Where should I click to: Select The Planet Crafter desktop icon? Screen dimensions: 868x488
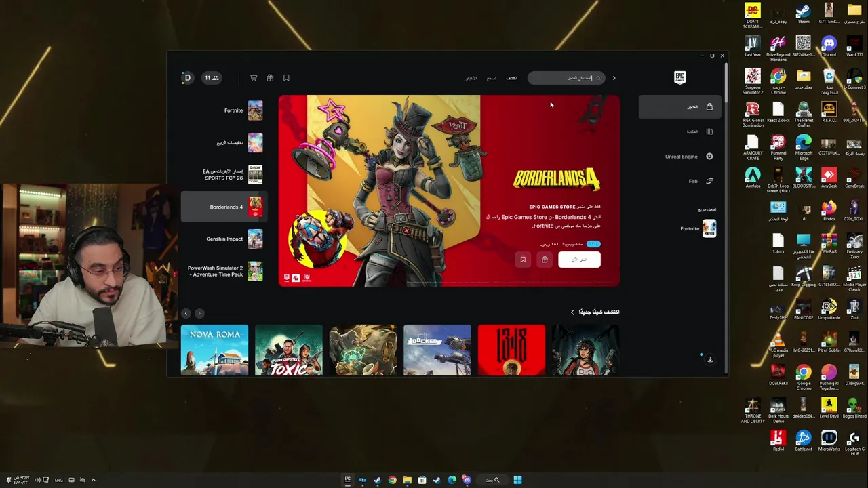pyautogui.click(x=804, y=115)
